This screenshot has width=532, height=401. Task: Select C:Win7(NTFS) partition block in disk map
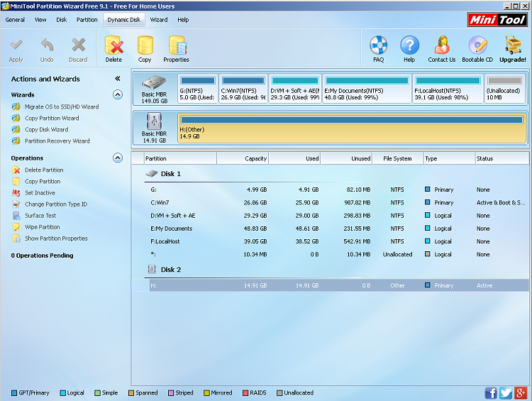(243, 89)
